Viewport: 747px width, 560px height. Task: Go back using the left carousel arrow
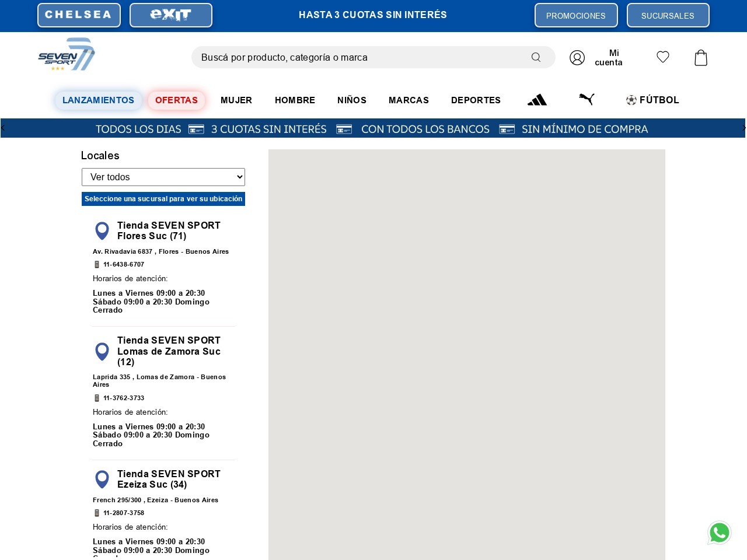click(x=2, y=128)
